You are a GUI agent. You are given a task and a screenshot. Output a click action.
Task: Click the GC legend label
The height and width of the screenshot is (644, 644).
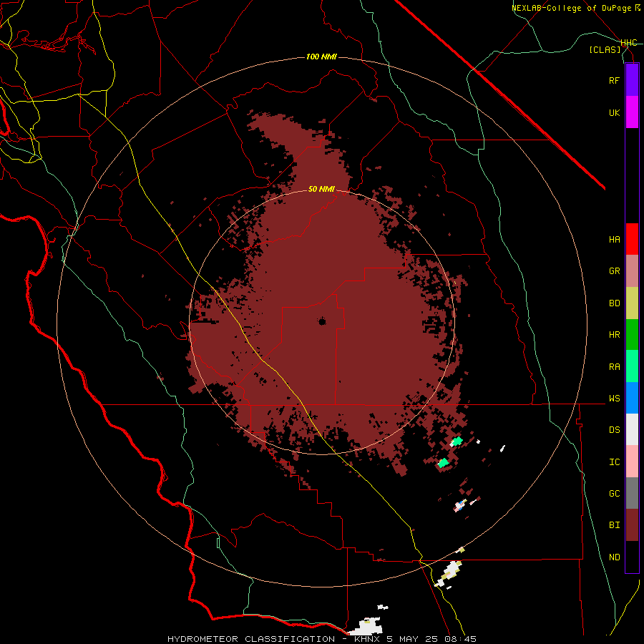click(x=614, y=494)
